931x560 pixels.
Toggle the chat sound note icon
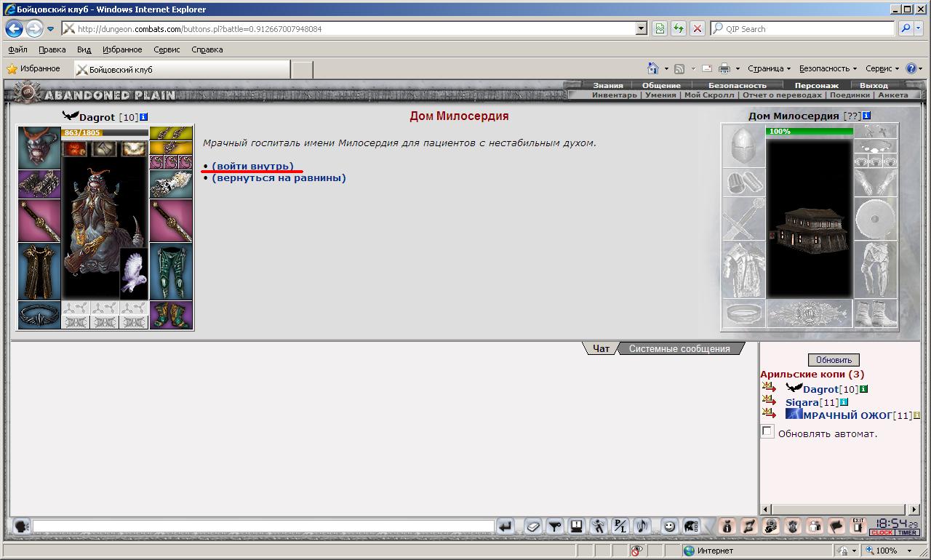(642, 526)
